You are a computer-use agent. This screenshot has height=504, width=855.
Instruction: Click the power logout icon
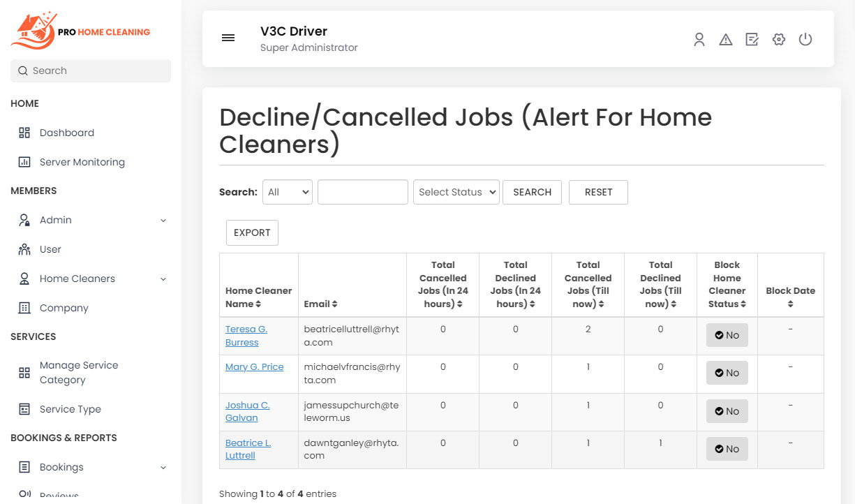point(805,39)
